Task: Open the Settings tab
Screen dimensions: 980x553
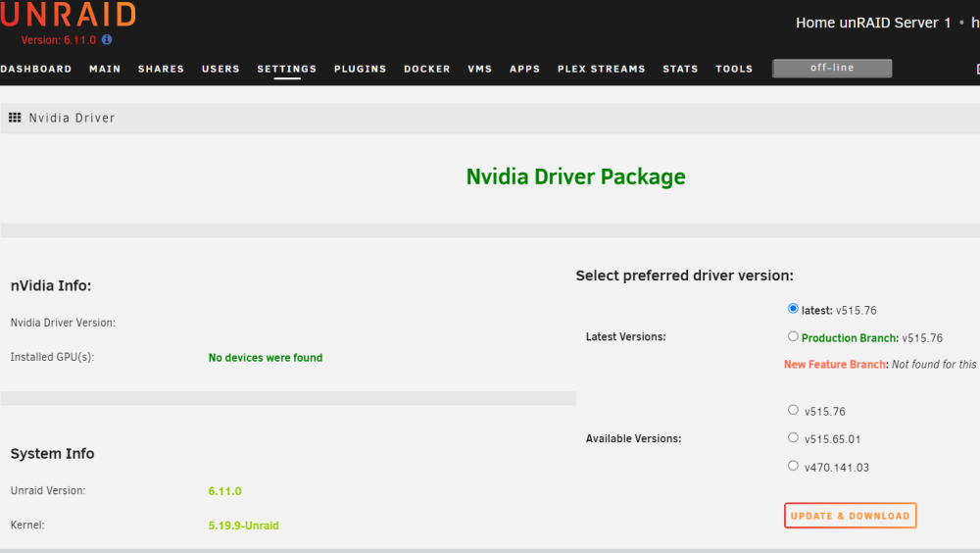Action: (287, 69)
